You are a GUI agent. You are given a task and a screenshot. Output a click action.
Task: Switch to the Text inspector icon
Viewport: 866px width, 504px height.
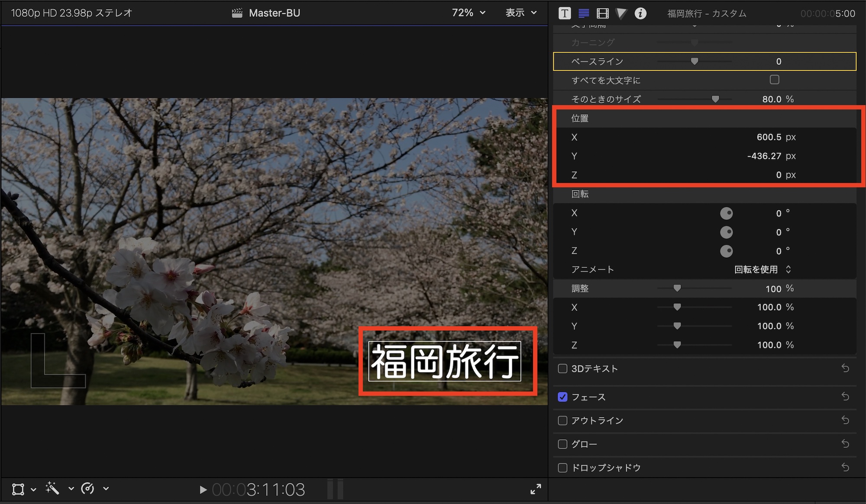tap(584, 13)
